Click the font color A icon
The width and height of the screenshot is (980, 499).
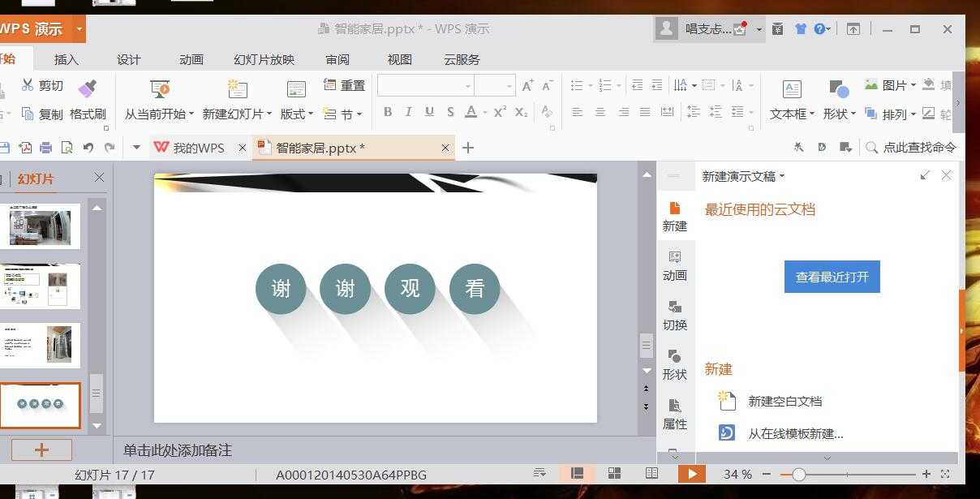pos(471,112)
